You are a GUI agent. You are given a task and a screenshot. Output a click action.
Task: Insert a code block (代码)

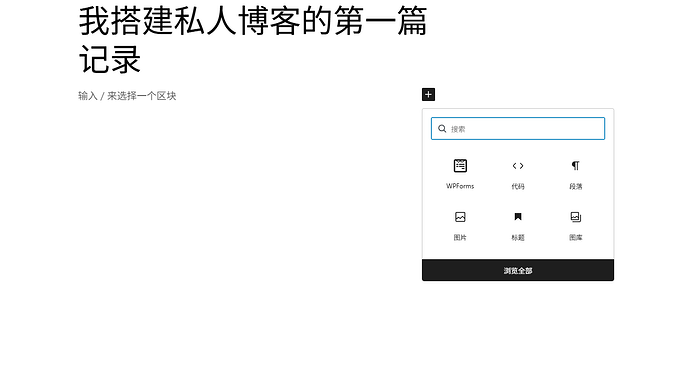(518, 175)
